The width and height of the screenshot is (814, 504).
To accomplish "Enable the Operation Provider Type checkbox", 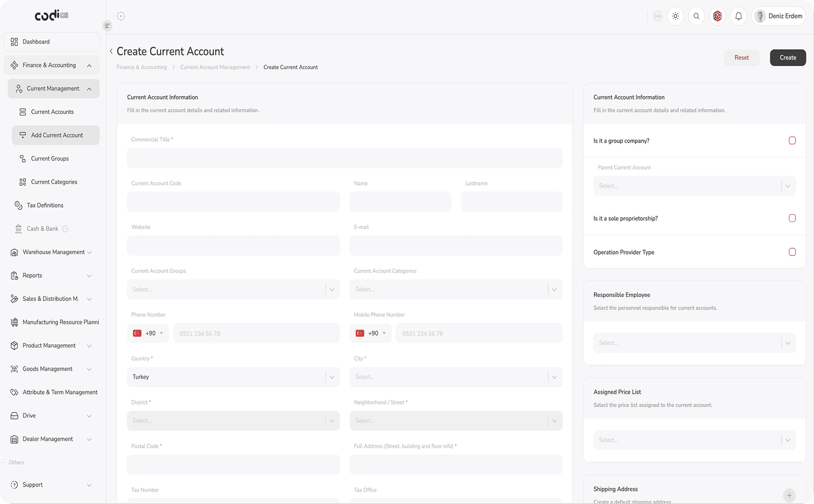I will pos(792,252).
